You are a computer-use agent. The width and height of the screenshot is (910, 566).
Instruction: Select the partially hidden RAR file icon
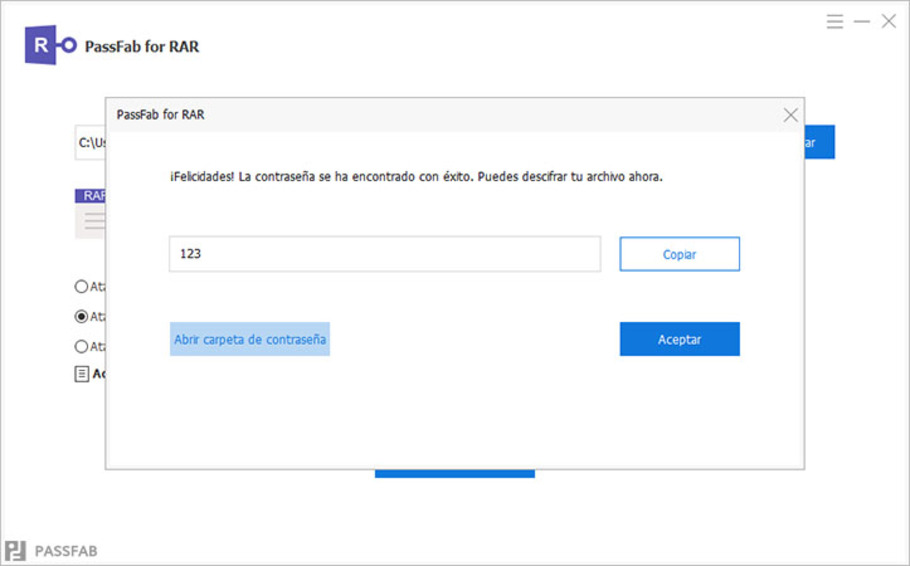click(90, 213)
